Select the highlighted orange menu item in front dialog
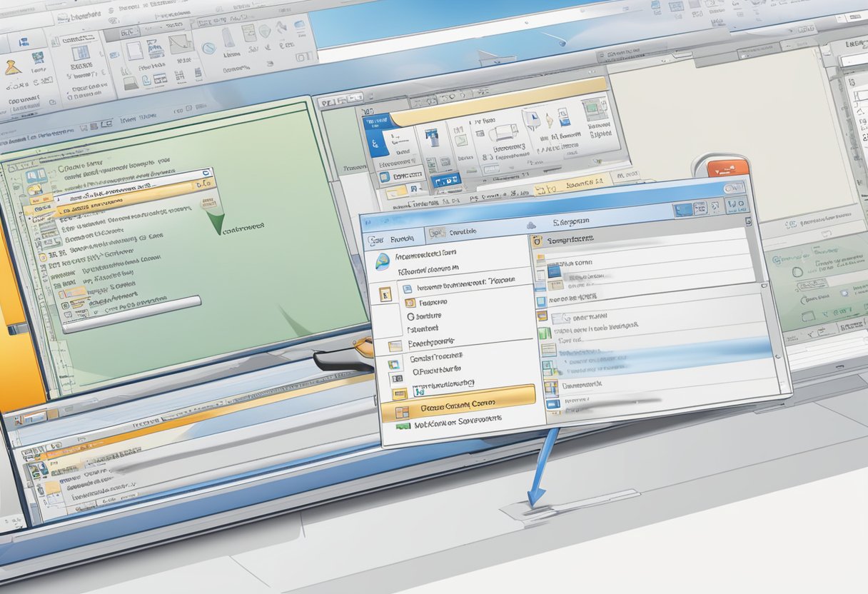Viewport: 868px width, 594px height. tap(457, 405)
